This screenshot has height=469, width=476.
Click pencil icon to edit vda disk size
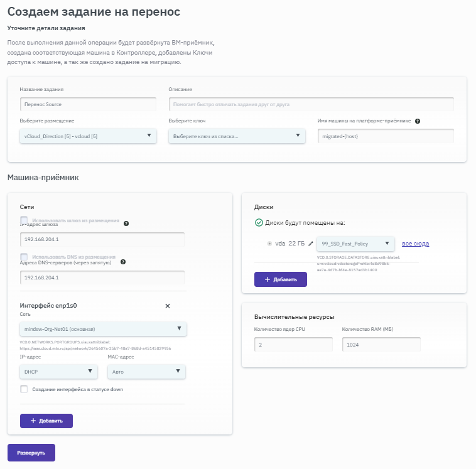[x=311, y=244]
